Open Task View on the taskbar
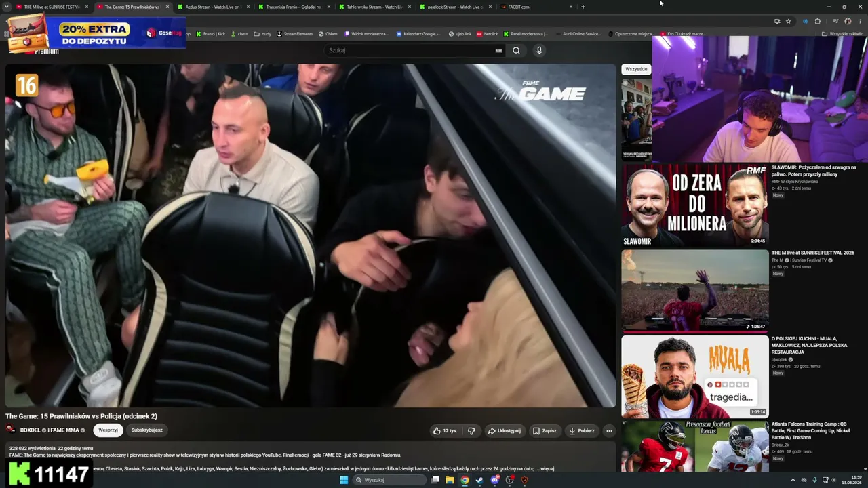The image size is (868, 488). [x=435, y=480]
